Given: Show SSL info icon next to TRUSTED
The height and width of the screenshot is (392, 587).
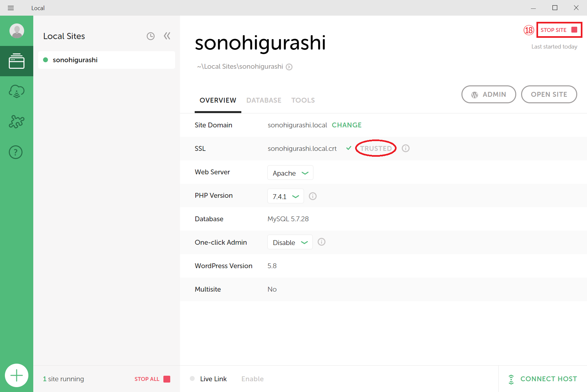Looking at the screenshot, I should pyautogui.click(x=406, y=148).
